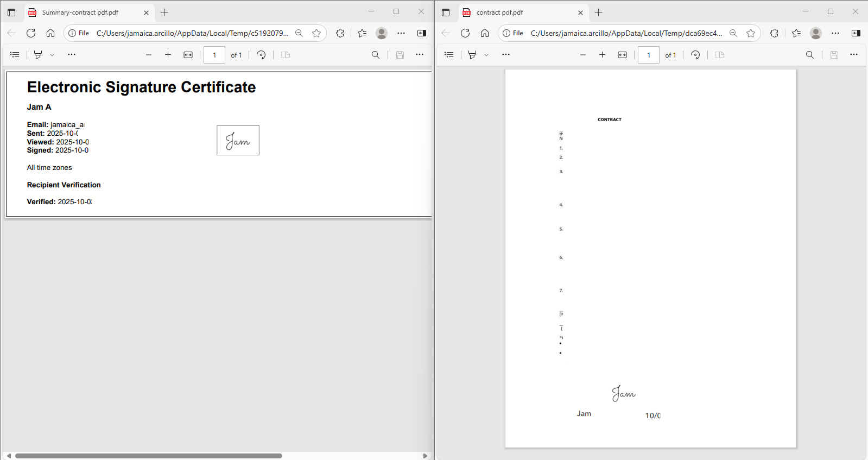
Task: Add Summary-contract page to favorites
Action: [316, 33]
